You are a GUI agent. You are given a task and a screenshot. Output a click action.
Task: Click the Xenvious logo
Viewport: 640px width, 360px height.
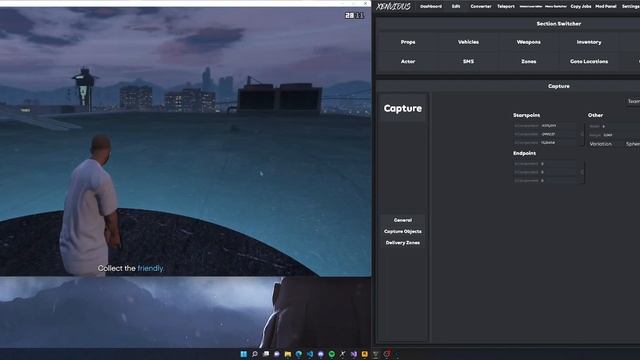click(393, 7)
